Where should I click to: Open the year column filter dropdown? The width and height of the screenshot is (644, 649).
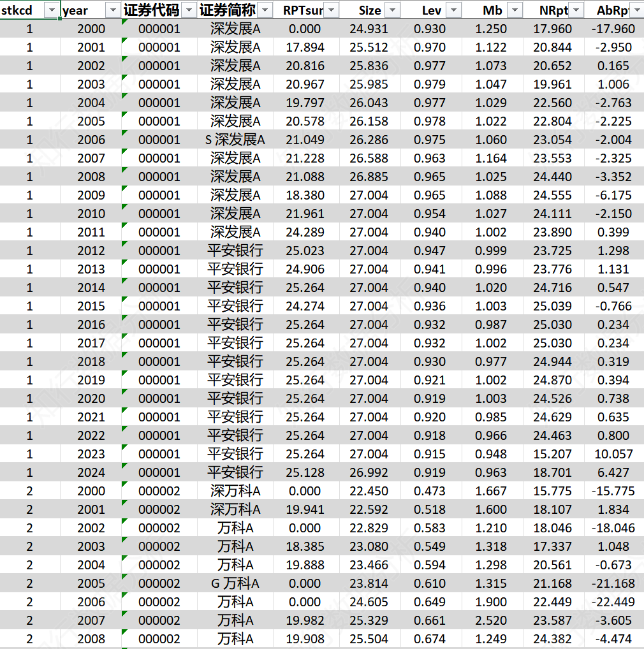[x=112, y=10]
